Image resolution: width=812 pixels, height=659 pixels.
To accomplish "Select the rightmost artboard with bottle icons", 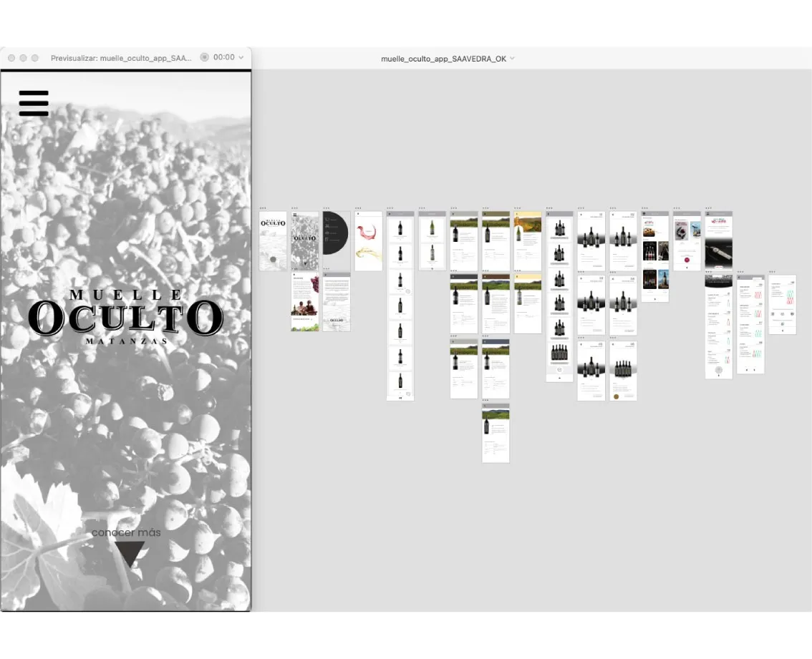I will pos(782,304).
